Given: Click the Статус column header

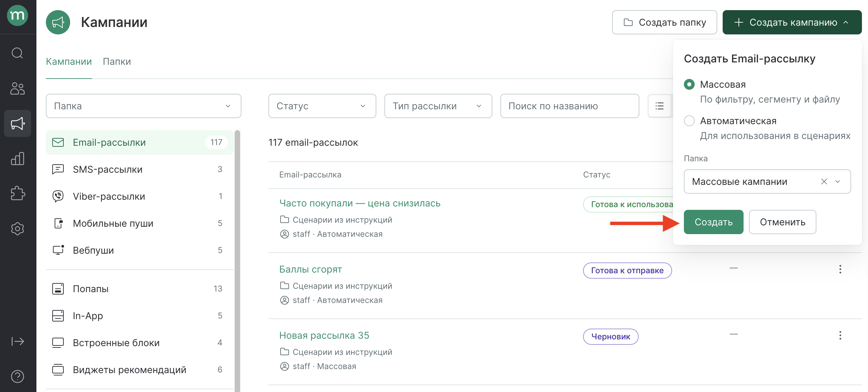Looking at the screenshot, I should click(x=597, y=175).
